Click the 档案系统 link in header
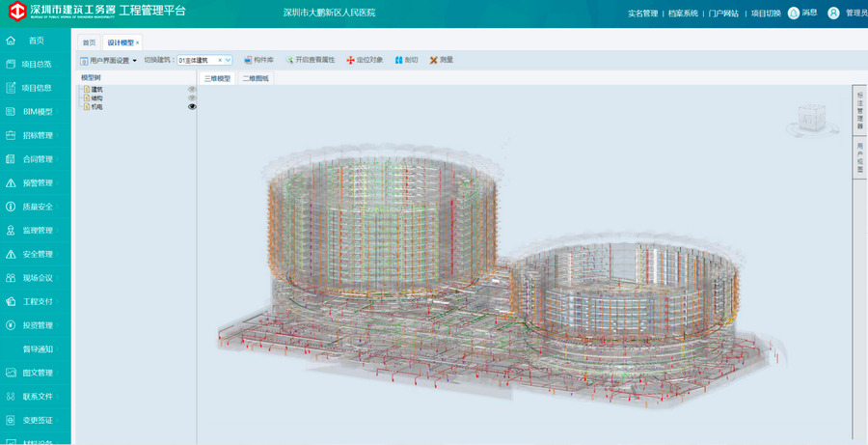868x445 pixels. 683,14
